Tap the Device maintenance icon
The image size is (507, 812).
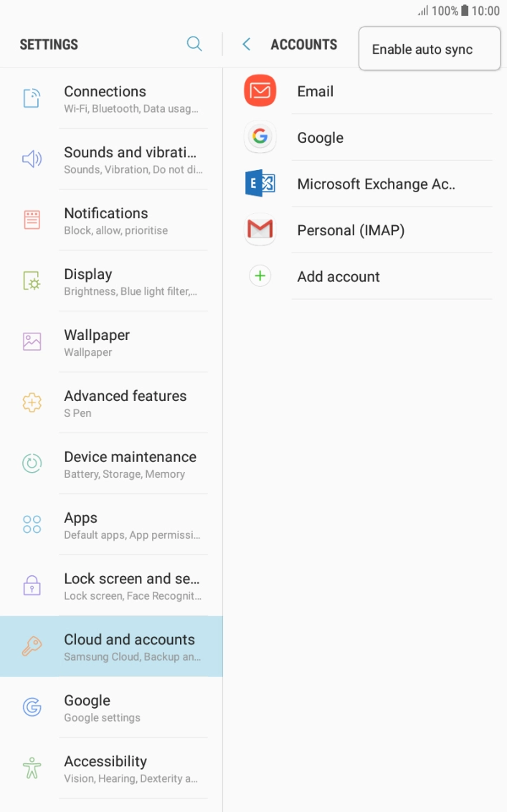point(32,463)
